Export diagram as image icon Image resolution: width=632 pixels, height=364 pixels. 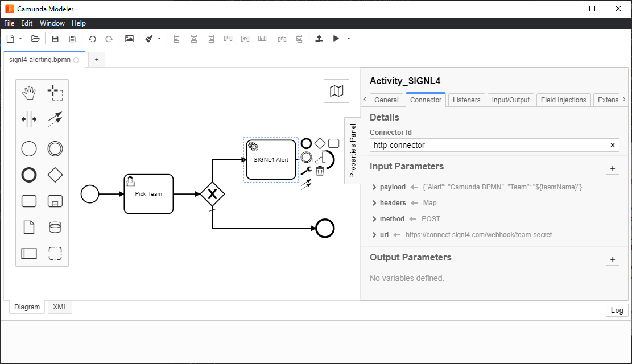coord(129,39)
